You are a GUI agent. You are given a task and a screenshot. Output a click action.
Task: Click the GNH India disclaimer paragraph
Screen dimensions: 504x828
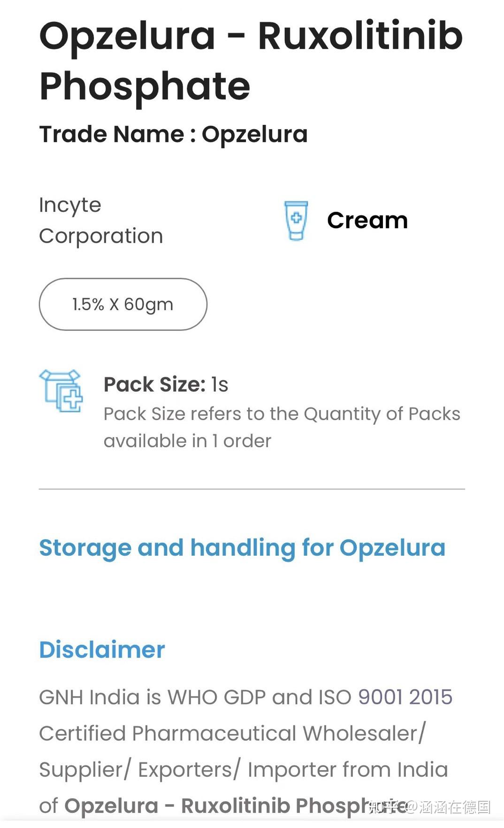pyautogui.click(x=246, y=751)
